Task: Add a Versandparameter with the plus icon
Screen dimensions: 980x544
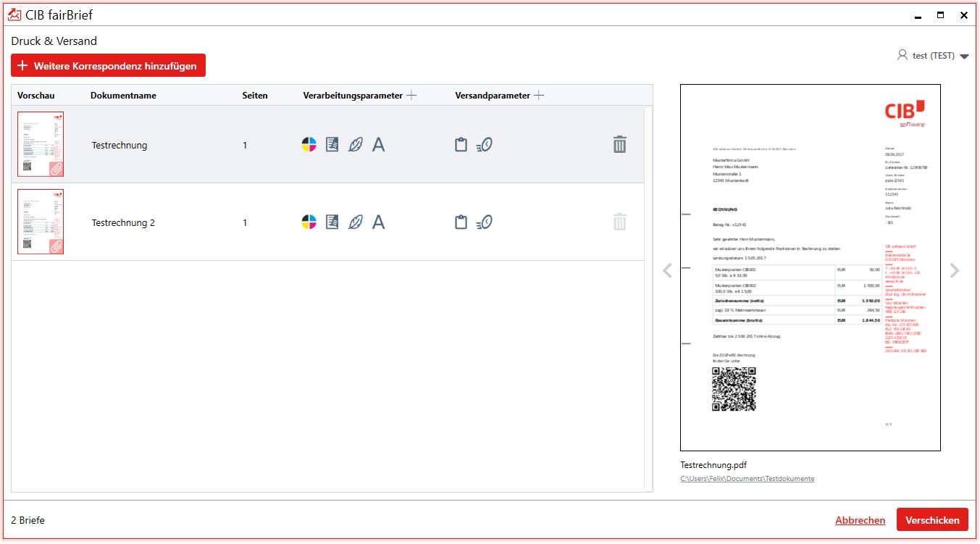Action: pyautogui.click(x=539, y=95)
